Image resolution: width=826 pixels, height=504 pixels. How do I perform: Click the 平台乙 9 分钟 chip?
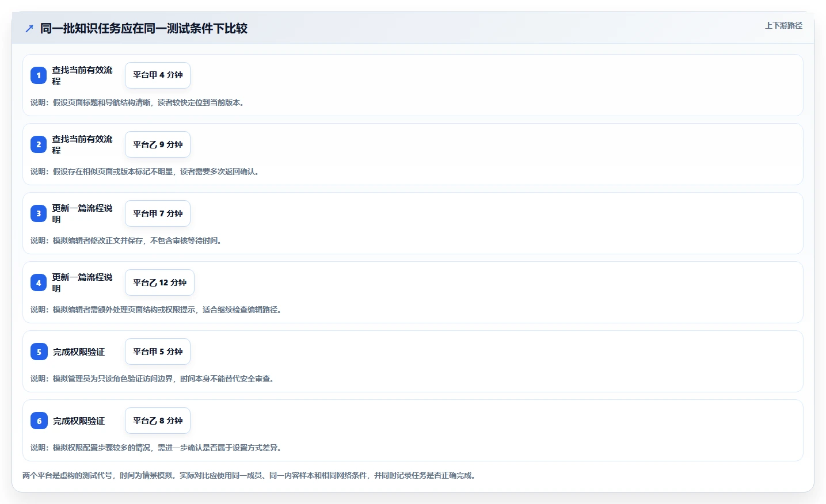tap(158, 144)
